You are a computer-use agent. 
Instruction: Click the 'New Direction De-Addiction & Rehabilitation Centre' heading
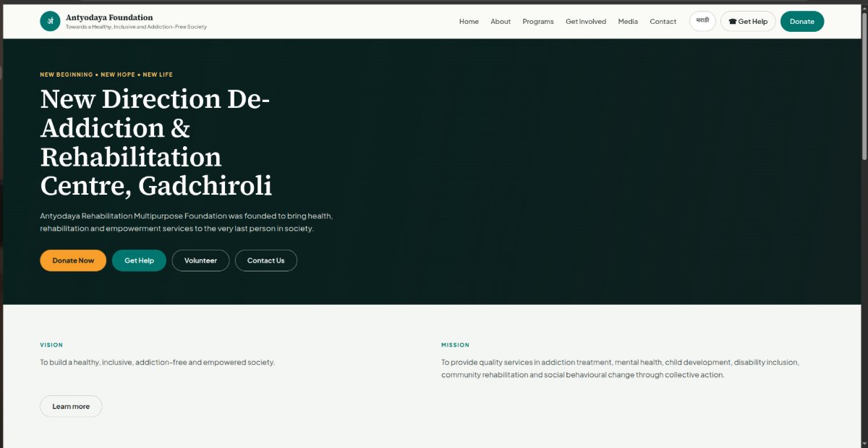click(x=156, y=143)
